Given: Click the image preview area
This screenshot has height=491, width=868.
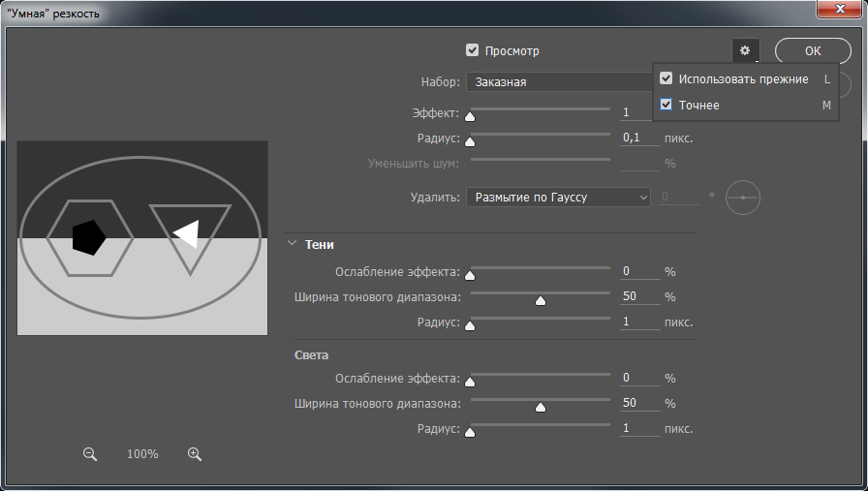Looking at the screenshot, I should click(x=142, y=238).
